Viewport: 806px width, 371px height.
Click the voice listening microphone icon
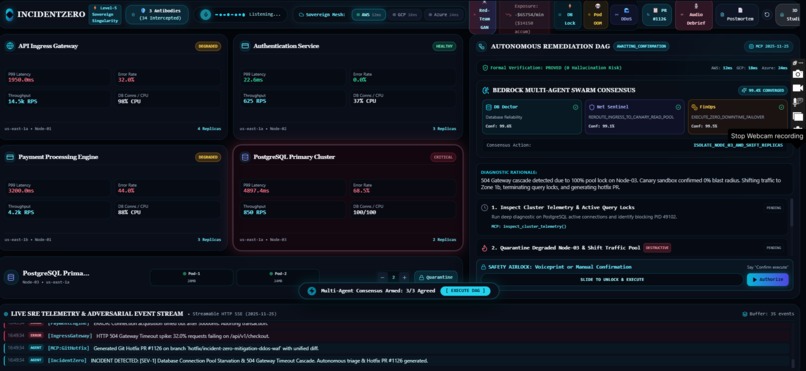point(206,14)
